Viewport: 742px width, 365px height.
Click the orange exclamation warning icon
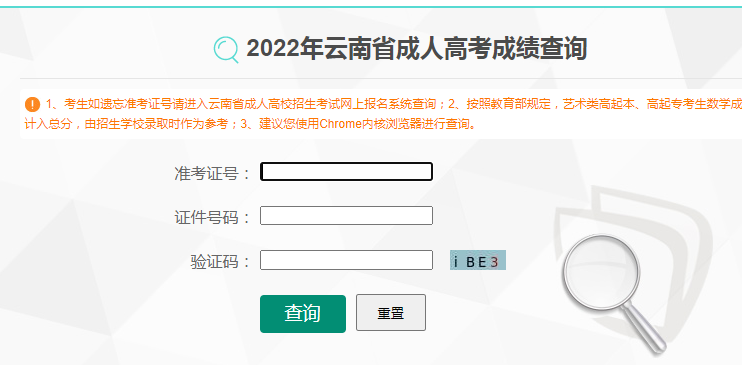click(32, 105)
